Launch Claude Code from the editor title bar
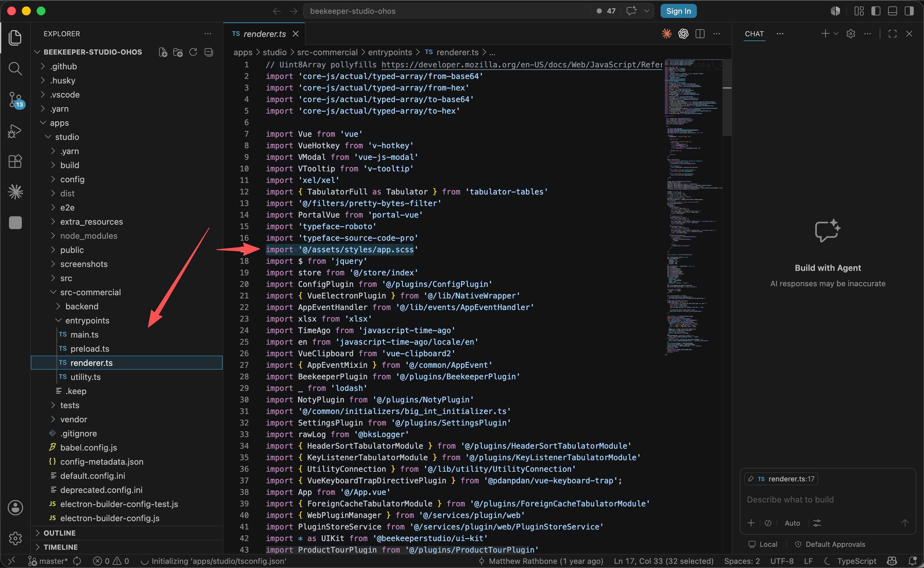Viewport: 924px width, 568px height. pos(666,34)
